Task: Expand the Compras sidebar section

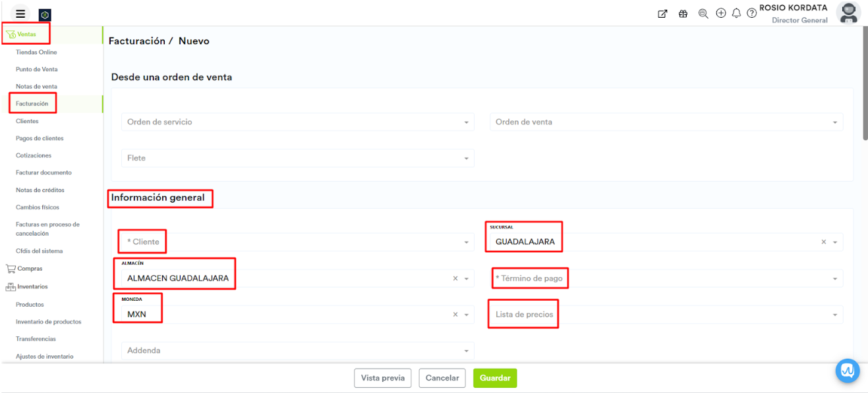Action: [x=28, y=269]
